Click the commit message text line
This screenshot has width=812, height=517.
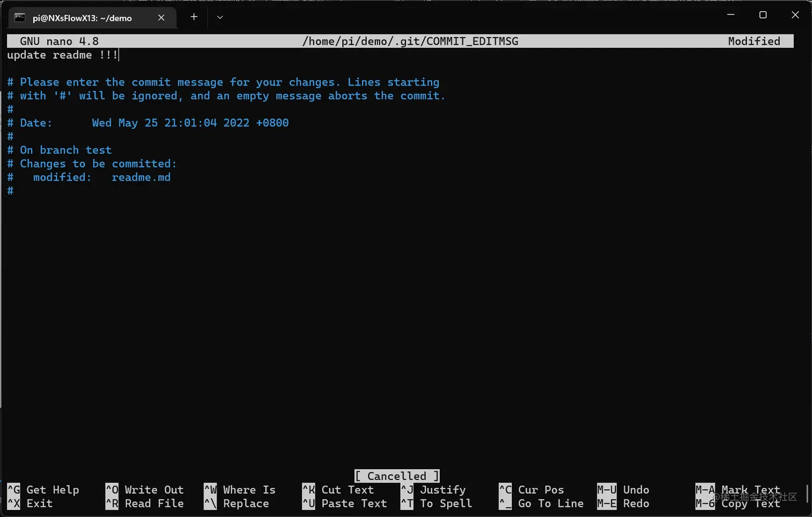(60, 54)
